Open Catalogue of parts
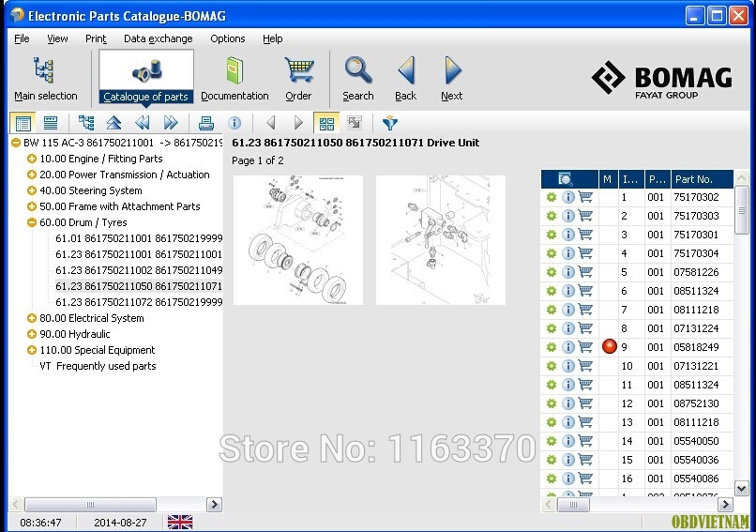The image size is (756, 532). [x=145, y=77]
